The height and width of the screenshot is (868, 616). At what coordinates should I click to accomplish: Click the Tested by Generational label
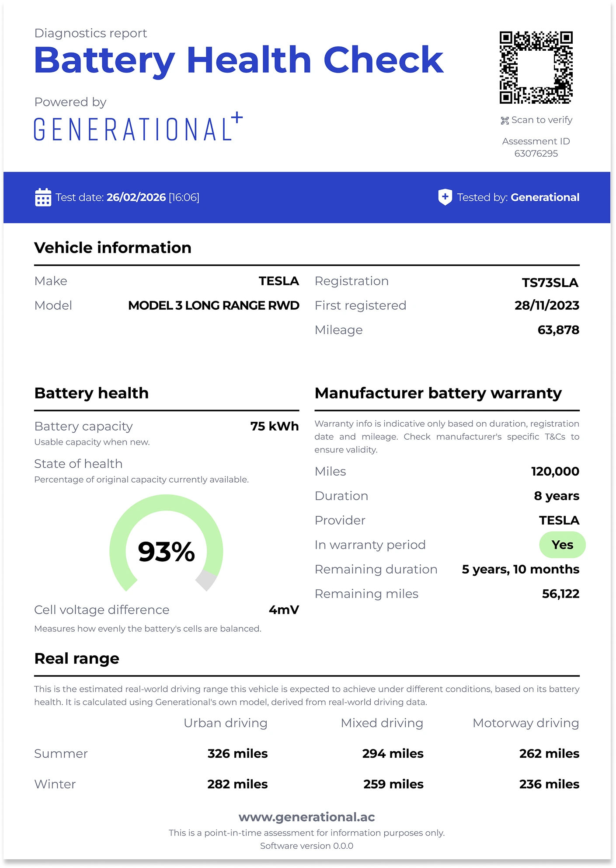518,197
